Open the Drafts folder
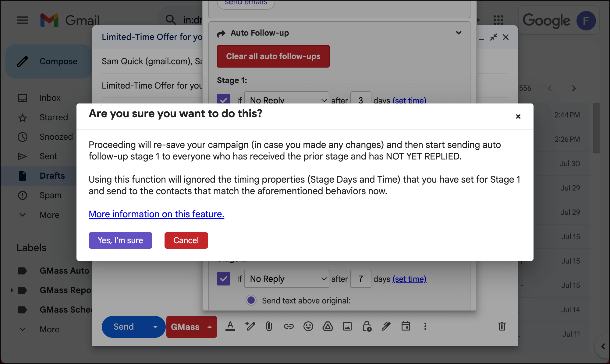 pyautogui.click(x=52, y=176)
